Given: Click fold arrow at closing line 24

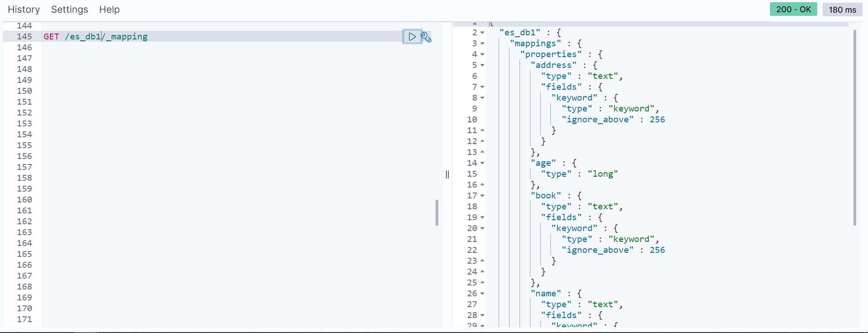Looking at the screenshot, I should [482, 272].
